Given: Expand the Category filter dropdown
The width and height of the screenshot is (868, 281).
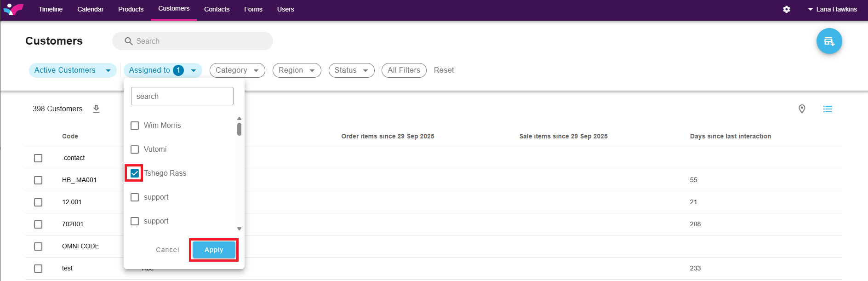Looking at the screenshot, I should click(x=237, y=70).
